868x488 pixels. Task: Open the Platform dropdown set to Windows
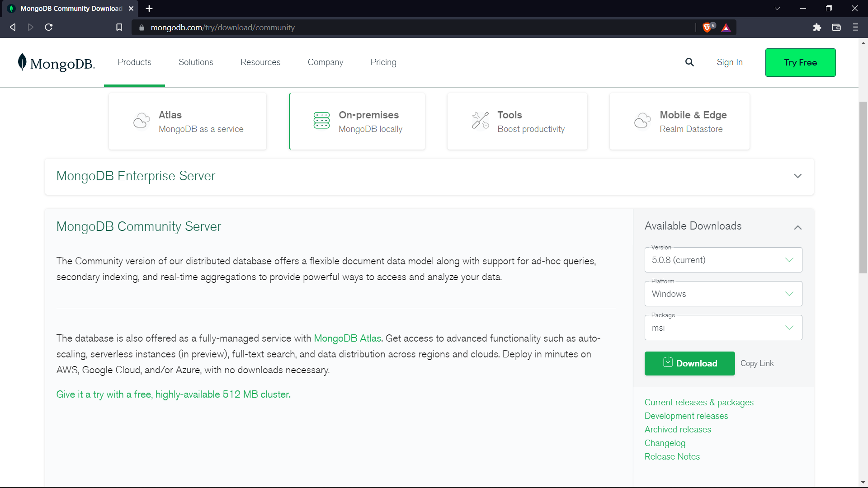click(x=723, y=294)
